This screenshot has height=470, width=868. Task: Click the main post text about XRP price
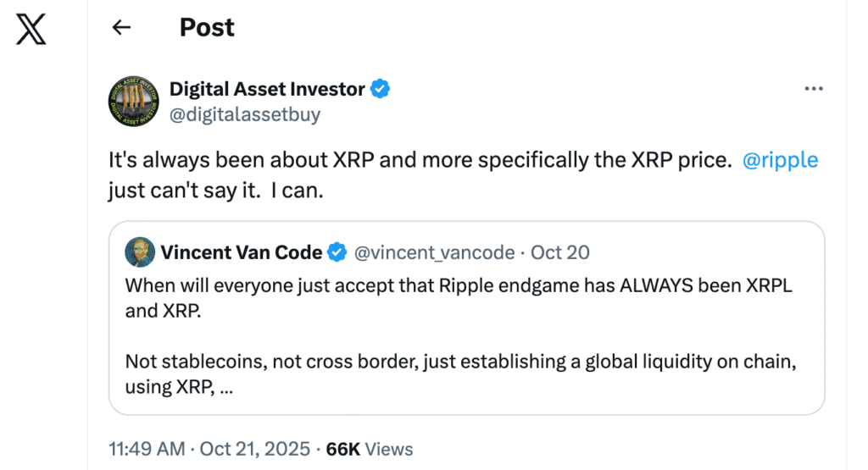(420, 161)
